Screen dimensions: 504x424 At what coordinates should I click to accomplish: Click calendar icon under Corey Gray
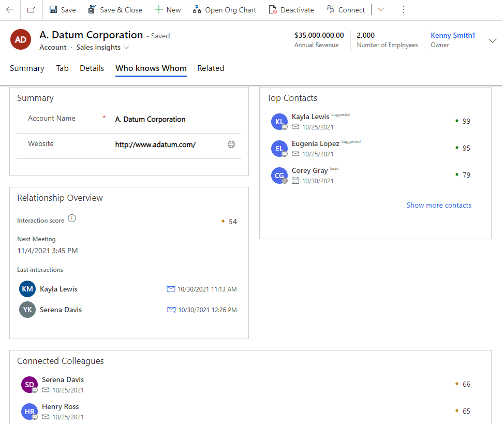click(295, 181)
